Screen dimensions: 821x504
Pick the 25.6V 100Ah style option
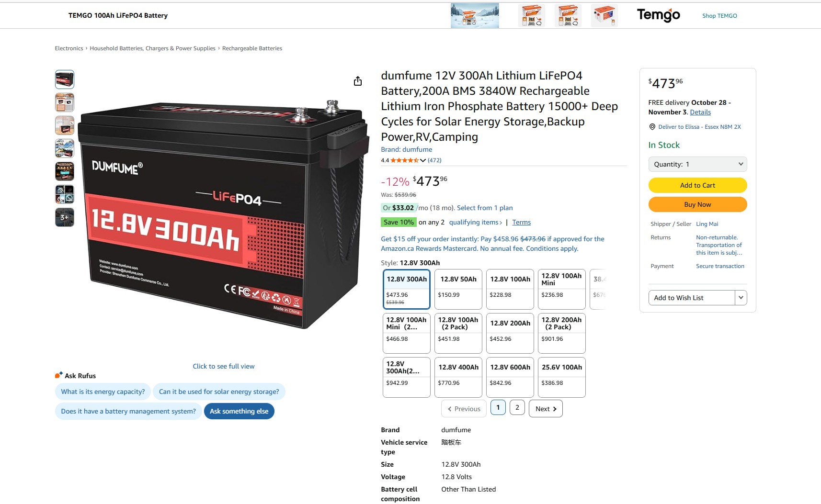pyautogui.click(x=562, y=377)
